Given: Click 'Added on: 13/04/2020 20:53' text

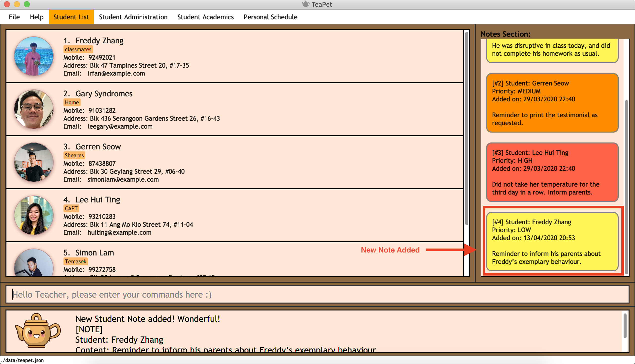Looking at the screenshot, I should click(x=533, y=238).
